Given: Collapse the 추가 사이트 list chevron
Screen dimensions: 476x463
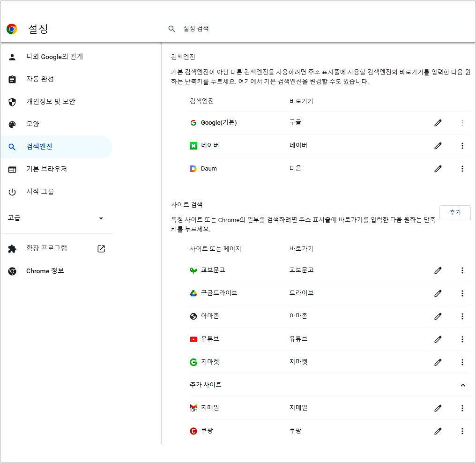Looking at the screenshot, I should pyautogui.click(x=462, y=385).
